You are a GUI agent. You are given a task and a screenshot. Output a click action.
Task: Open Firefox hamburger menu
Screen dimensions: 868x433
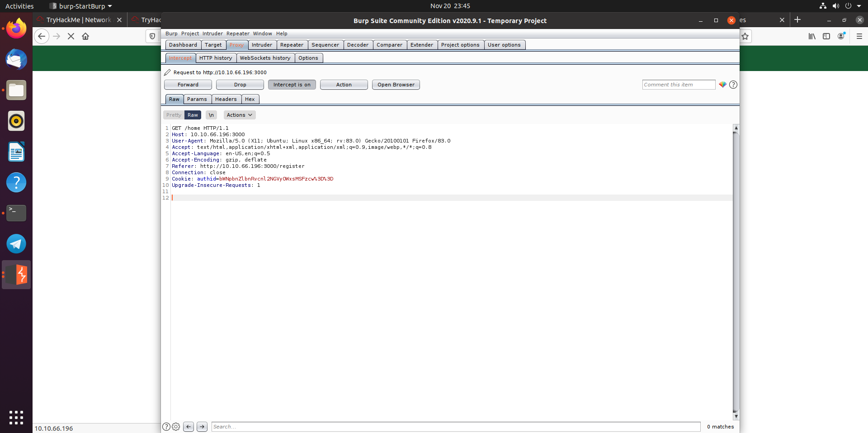point(859,36)
